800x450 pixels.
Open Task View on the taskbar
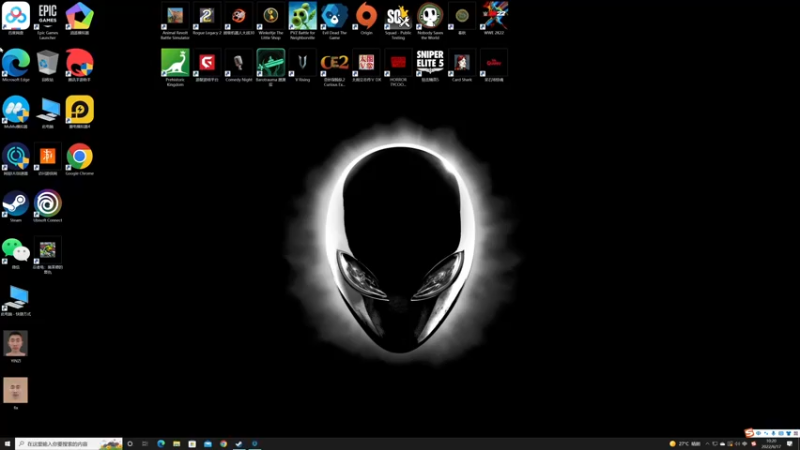[145, 444]
